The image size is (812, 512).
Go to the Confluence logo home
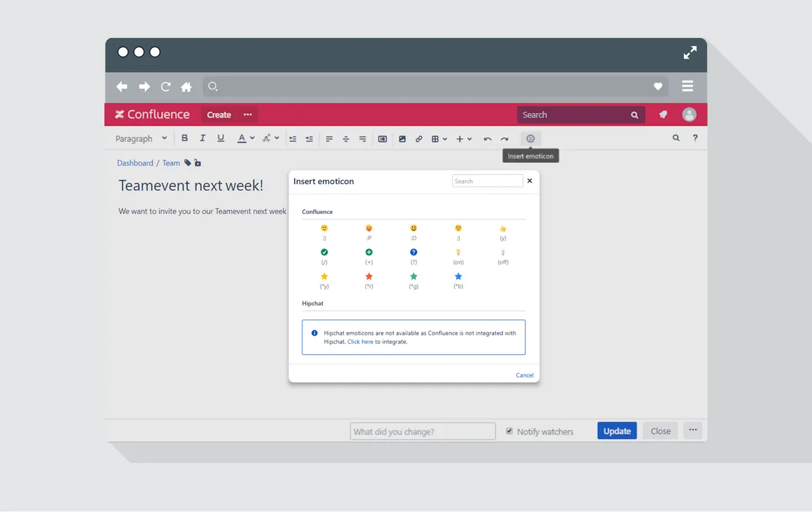pyautogui.click(x=152, y=114)
